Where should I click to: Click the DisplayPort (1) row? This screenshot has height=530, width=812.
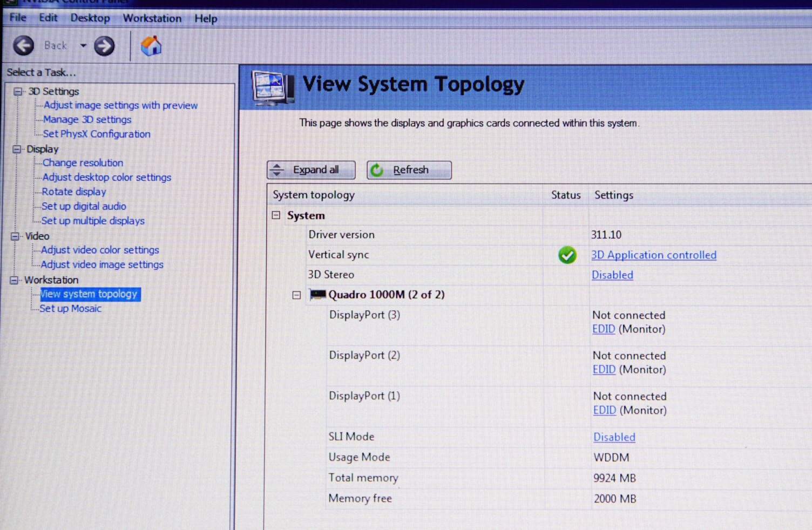click(x=364, y=396)
